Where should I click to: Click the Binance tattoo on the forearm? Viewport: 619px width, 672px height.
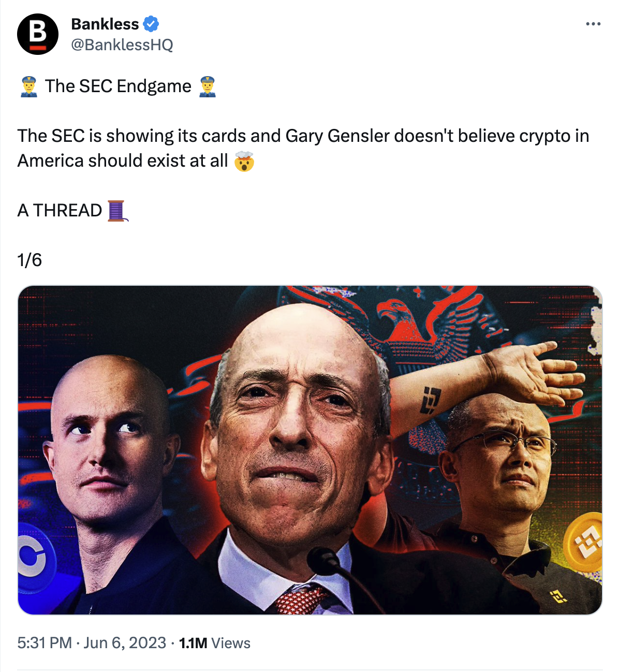click(x=430, y=400)
